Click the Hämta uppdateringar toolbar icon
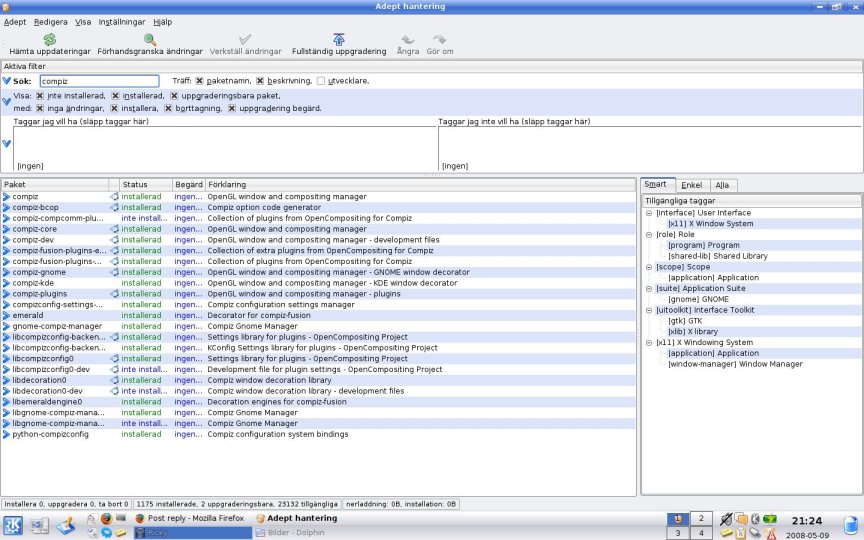The width and height of the screenshot is (864, 540). [x=49, y=39]
